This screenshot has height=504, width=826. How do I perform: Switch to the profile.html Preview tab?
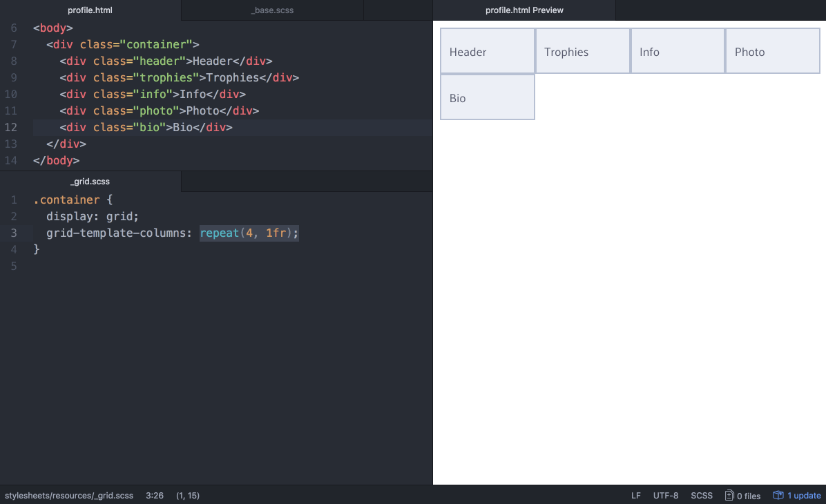tap(524, 10)
